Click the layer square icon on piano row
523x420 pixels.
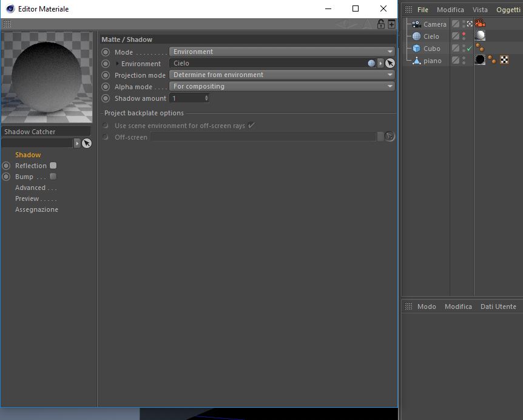point(456,60)
